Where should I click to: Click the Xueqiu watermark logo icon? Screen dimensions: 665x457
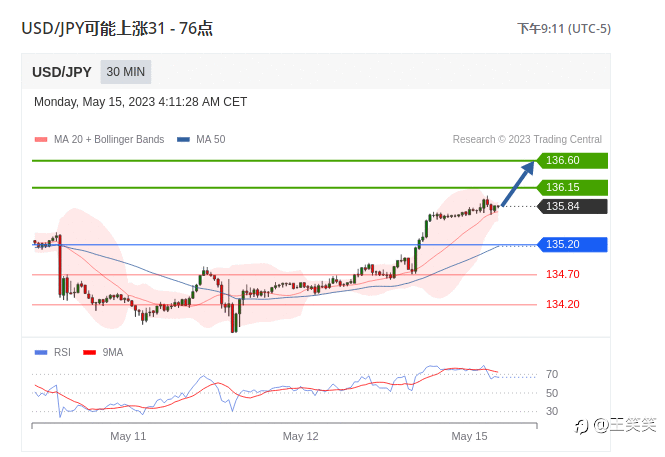[581, 426]
